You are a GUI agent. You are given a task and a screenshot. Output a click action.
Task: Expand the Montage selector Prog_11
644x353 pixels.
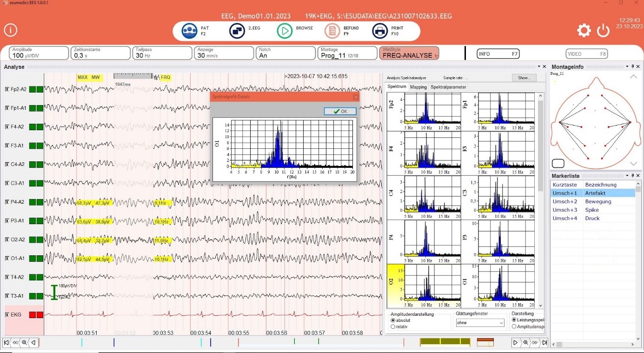347,53
